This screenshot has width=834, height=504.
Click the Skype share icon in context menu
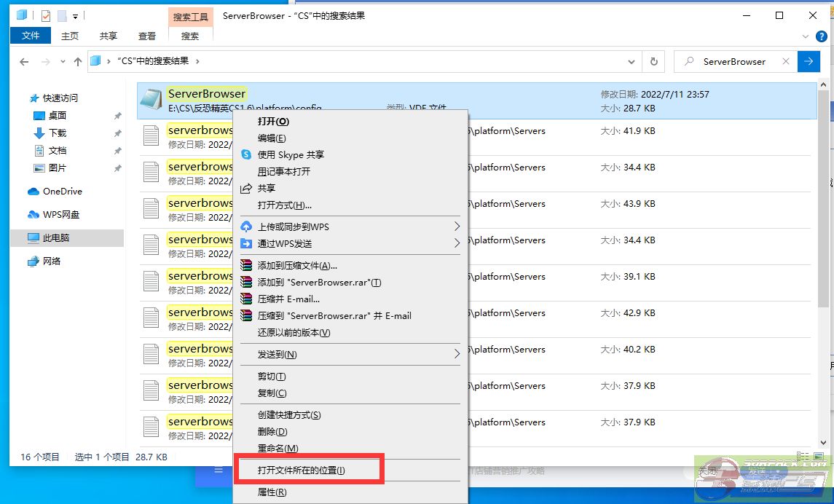[x=246, y=154]
